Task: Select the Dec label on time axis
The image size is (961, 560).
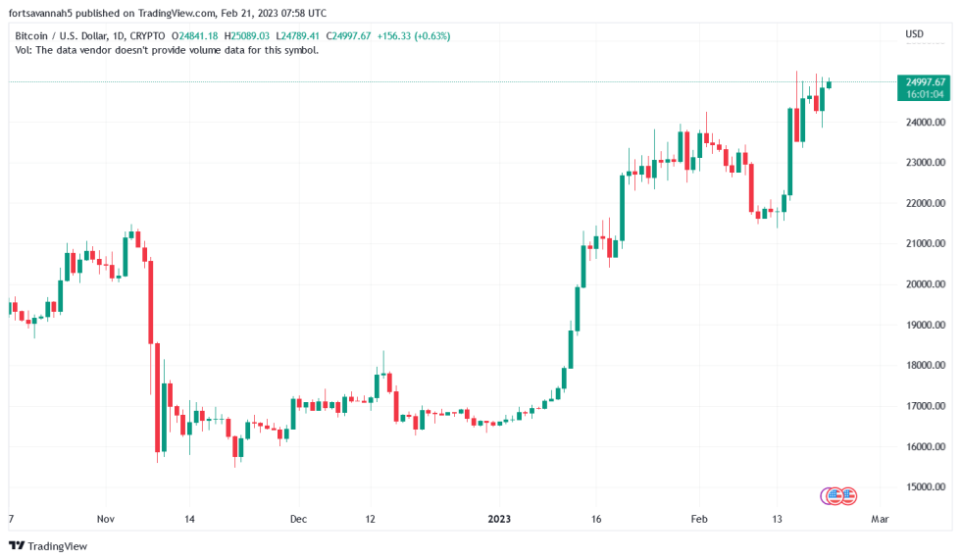Action: click(x=298, y=519)
